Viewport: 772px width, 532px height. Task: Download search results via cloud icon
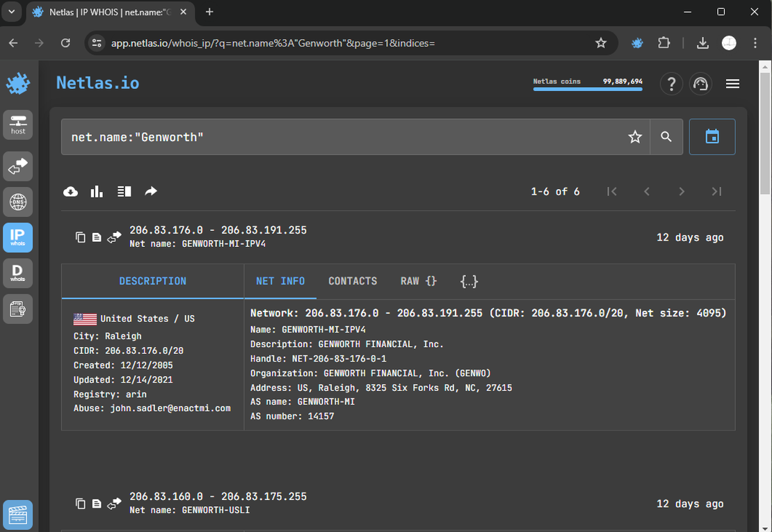click(70, 191)
